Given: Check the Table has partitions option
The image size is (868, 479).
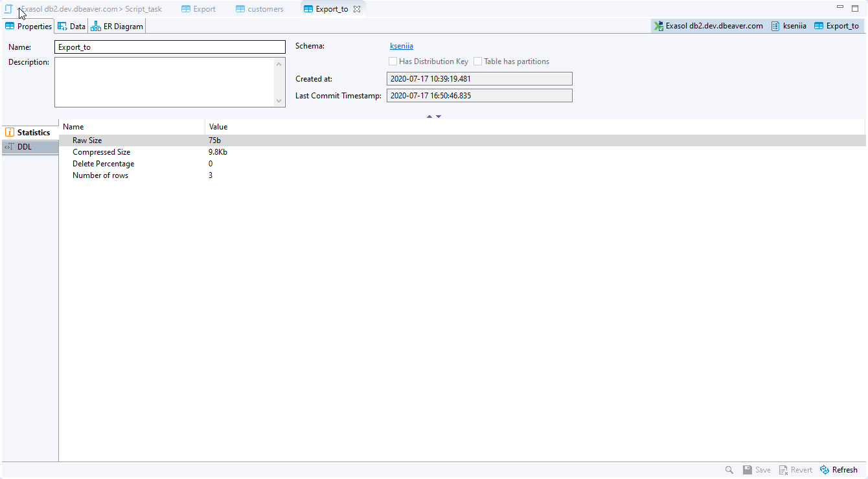Looking at the screenshot, I should pos(477,61).
